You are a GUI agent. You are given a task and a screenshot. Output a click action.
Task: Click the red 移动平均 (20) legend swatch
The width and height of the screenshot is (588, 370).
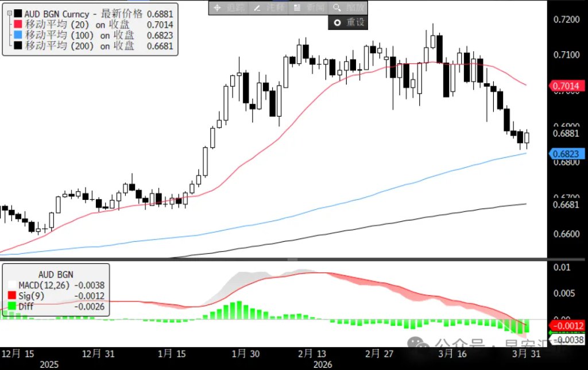click(18, 24)
